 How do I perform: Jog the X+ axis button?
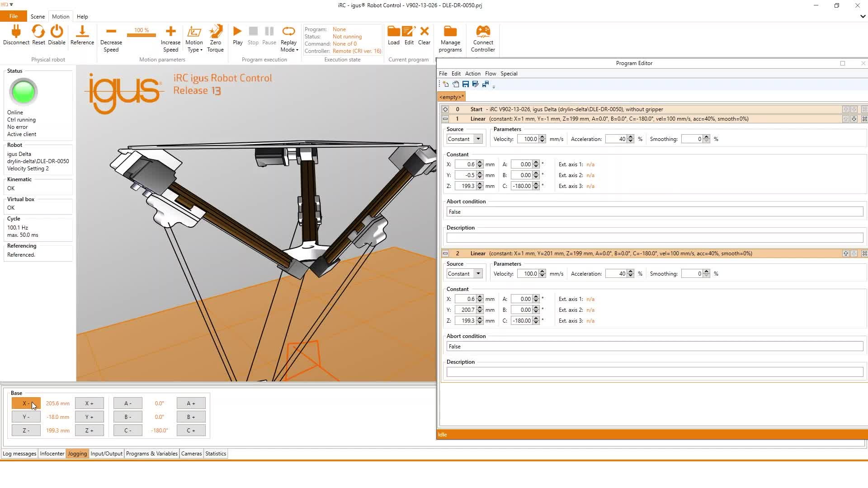tap(90, 404)
